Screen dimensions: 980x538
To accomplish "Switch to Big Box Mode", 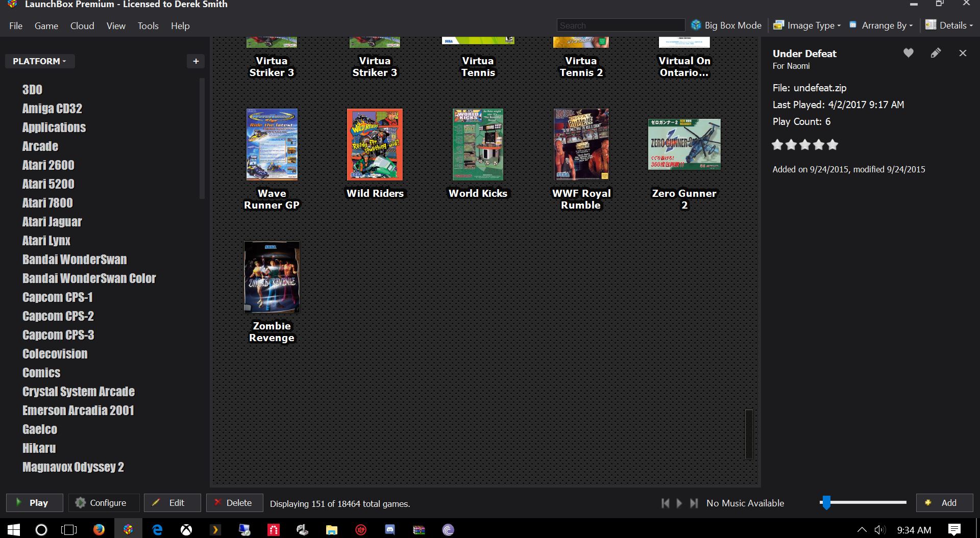I will (726, 25).
